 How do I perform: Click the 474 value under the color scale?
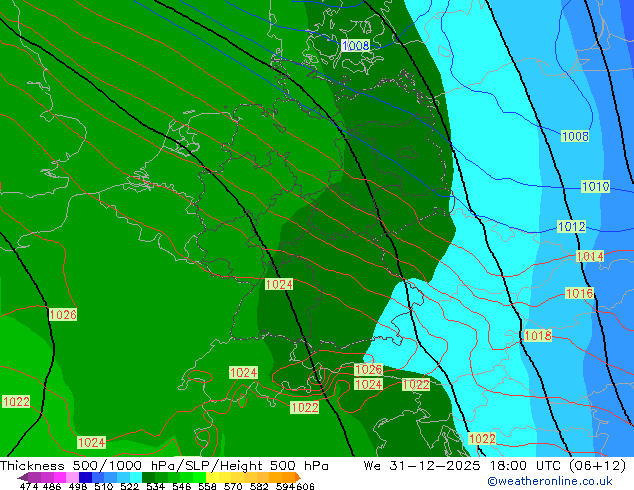(x=29, y=486)
